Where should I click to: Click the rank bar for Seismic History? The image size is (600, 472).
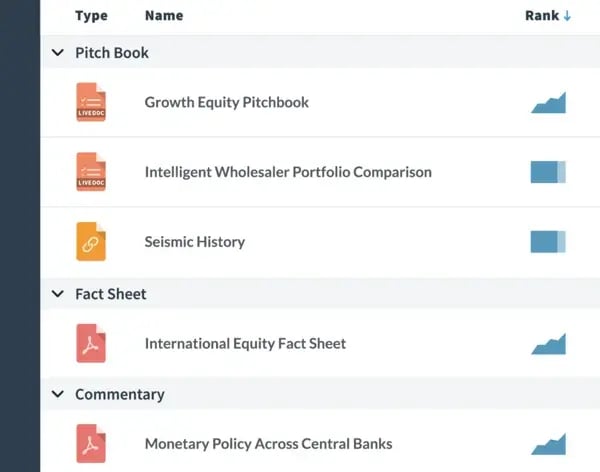coord(548,242)
